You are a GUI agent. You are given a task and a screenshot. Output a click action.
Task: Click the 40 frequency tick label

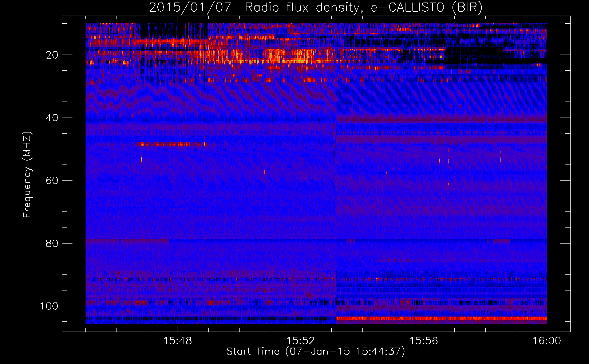click(x=52, y=118)
